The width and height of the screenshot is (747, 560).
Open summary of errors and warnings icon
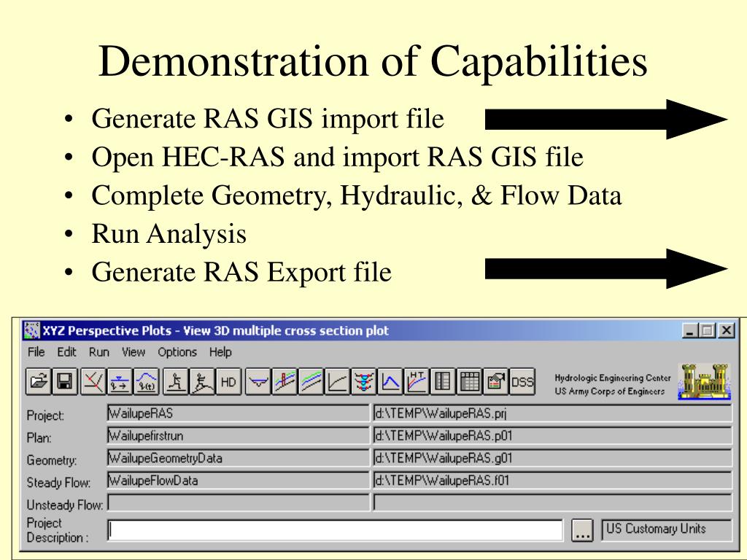coord(496,381)
